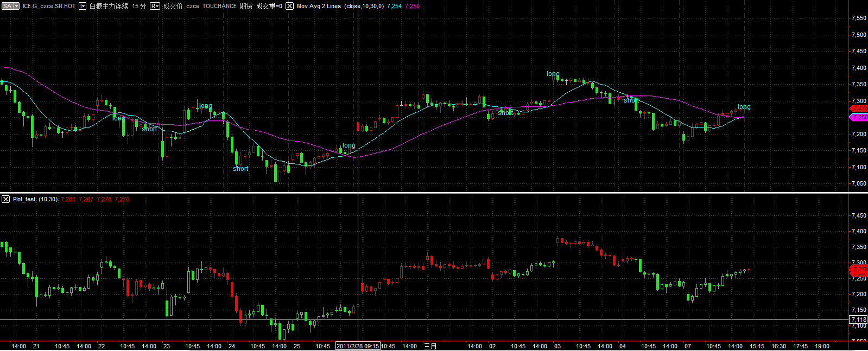Click the 三月 month label on time axis
868x351 pixels.
point(430,346)
